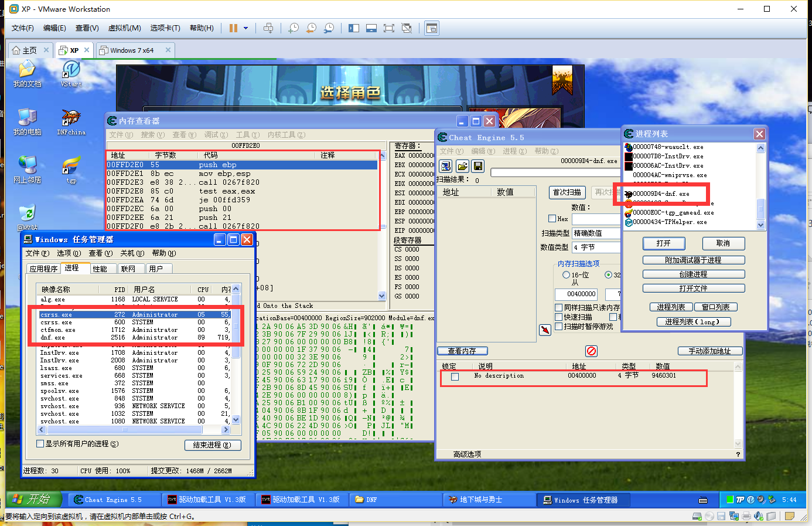Click the VMware network adapter status icon
The image size is (812, 526).
tap(733, 516)
